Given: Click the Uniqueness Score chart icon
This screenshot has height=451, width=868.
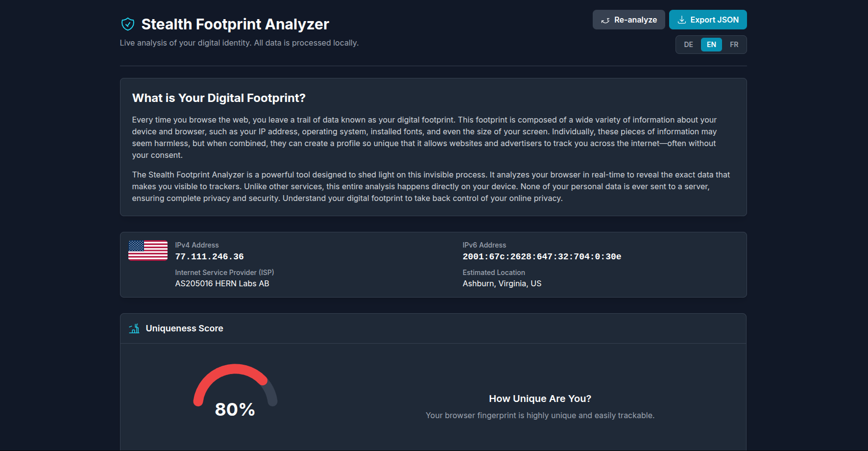Looking at the screenshot, I should [x=134, y=328].
